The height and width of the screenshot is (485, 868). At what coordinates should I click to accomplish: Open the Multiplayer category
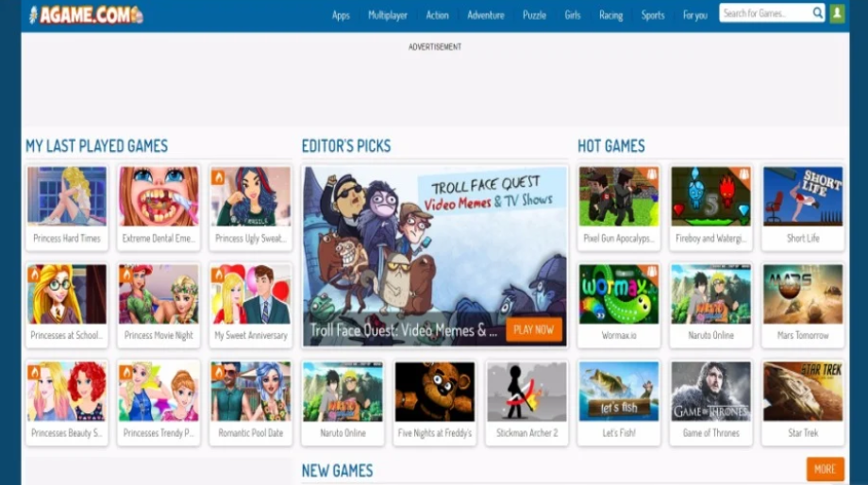point(388,15)
